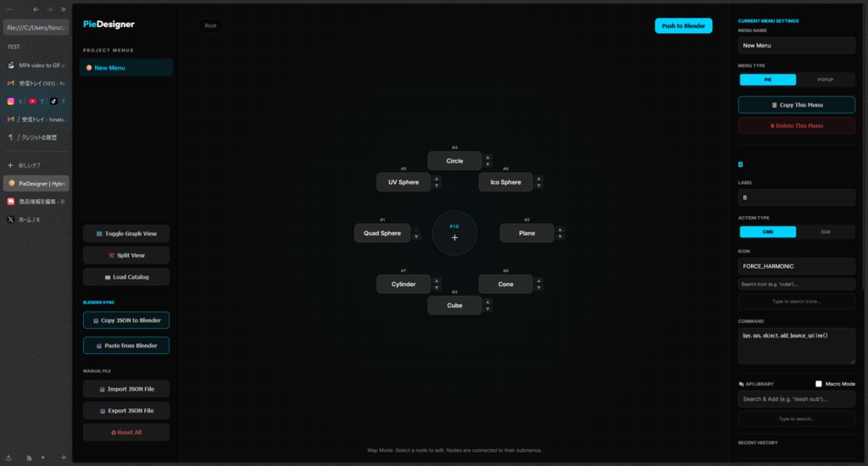
Task: Click Cube move-down arrow
Action: [x=487, y=308]
